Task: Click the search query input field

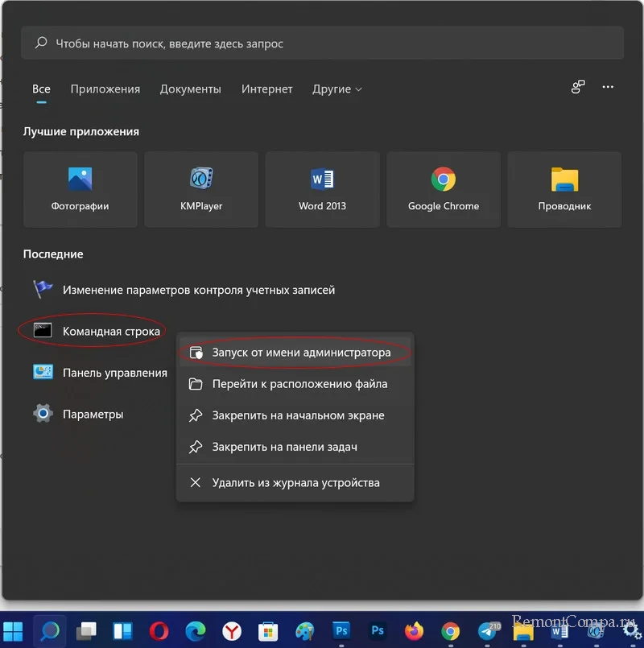Action: (x=322, y=43)
